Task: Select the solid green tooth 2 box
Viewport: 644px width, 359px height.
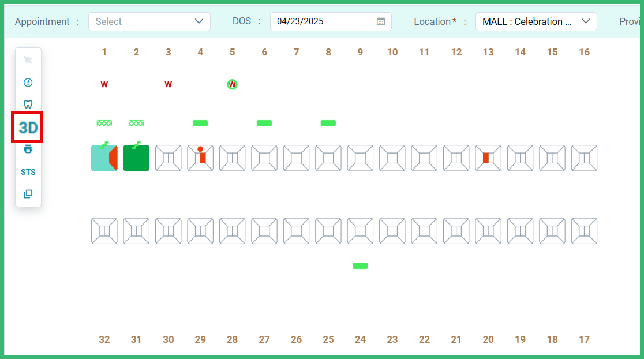Action: [x=136, y=158]
